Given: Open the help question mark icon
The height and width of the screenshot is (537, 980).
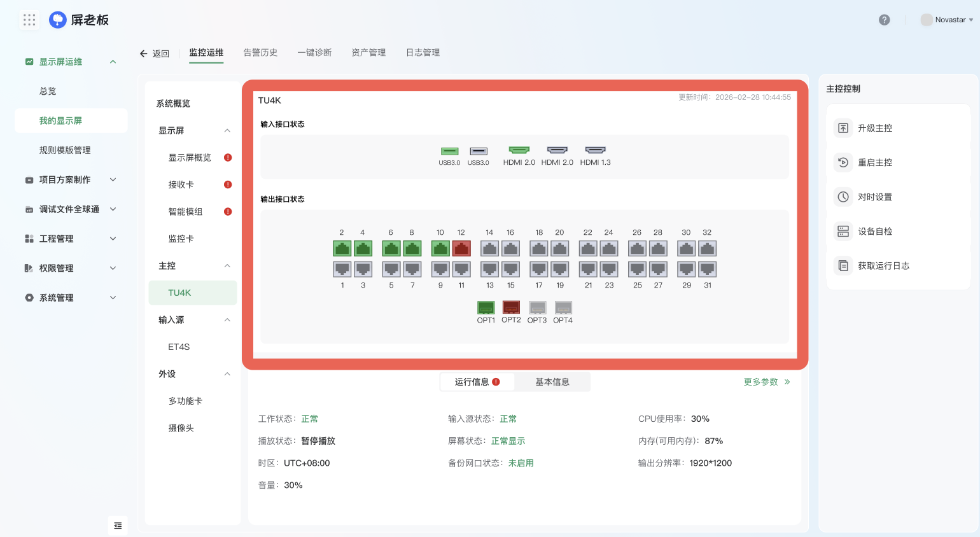Looking at the screenshot, I should tap(884, 20).
